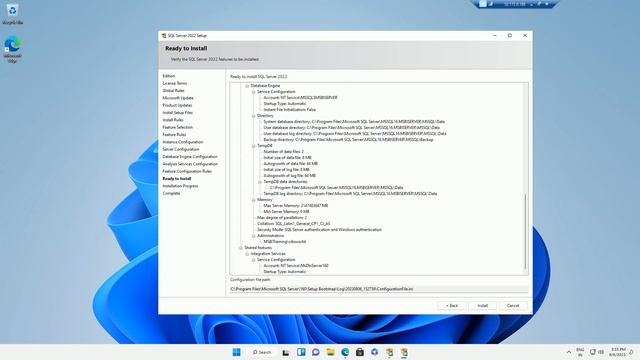Collapse the Database Engine tree node
Screen dimensions: 640x360
tap(247, 86)
